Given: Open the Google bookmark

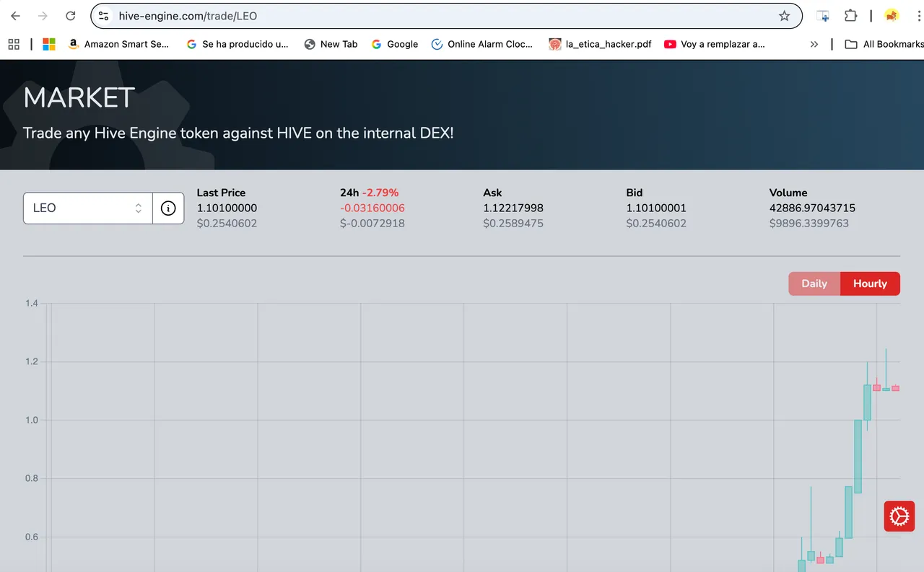Looking at the screenshot, I should (395, 44).
